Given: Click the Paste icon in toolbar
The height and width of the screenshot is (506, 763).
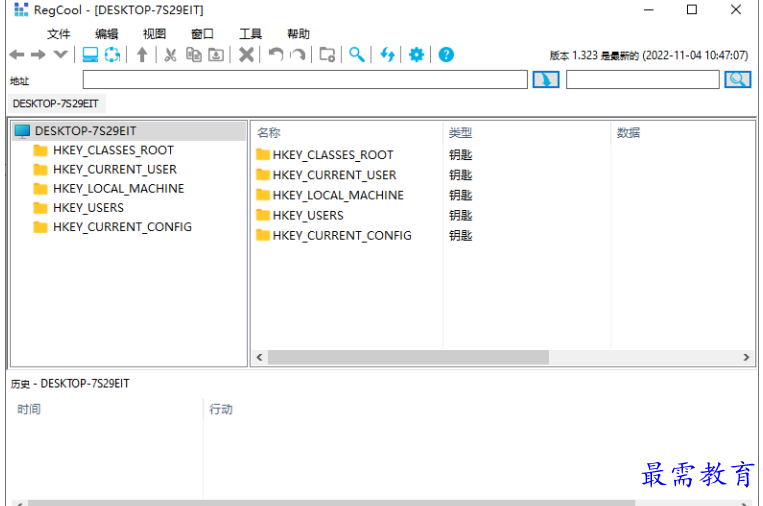Looking at the screenshot, I should pyautogui.click(x=216, y=54).
